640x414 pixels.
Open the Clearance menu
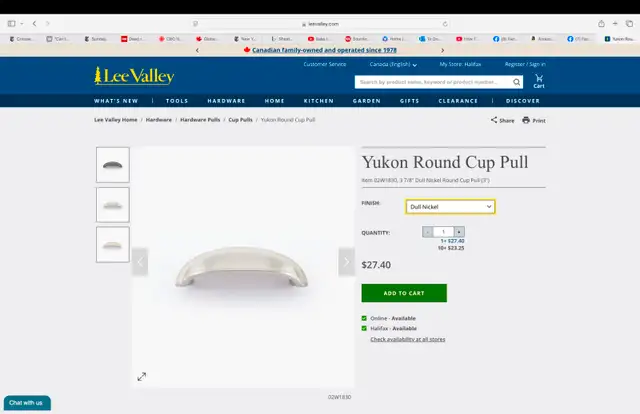pos(458,101)
